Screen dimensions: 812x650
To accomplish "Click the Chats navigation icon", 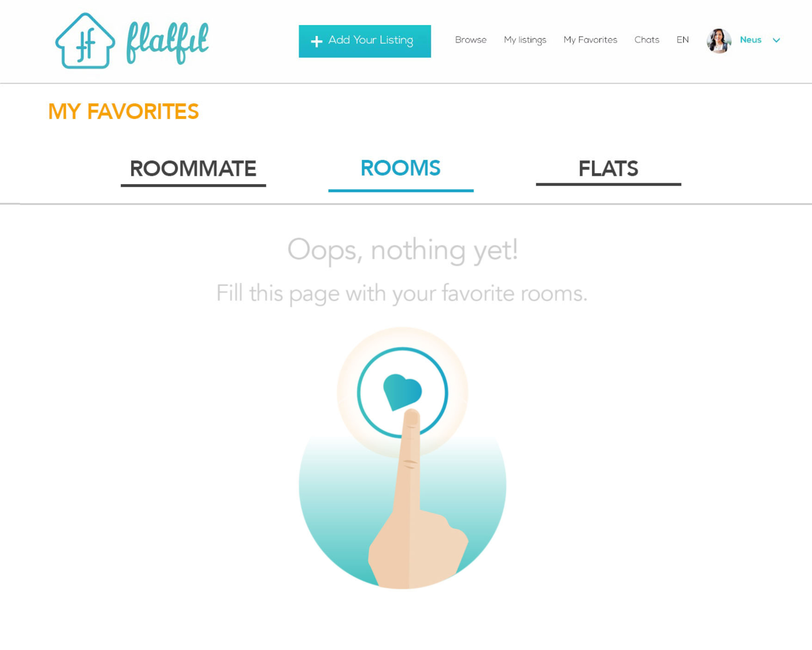I will (x=646, y=40).
